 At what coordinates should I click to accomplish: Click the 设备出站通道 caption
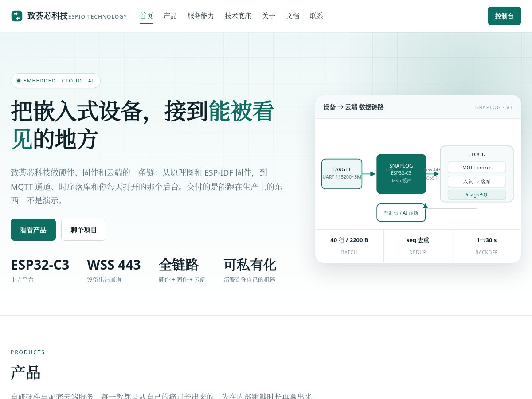(x=104, y=280)
